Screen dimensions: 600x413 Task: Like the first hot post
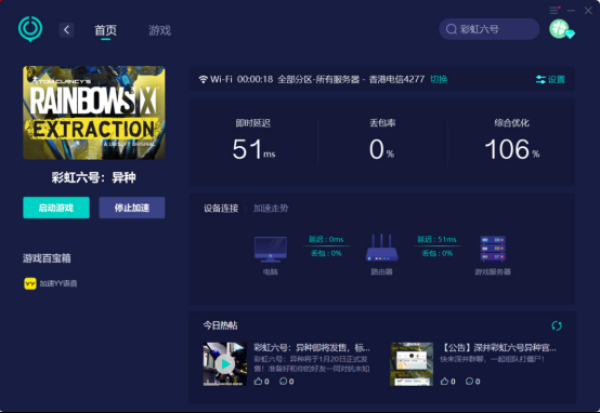tap(258, 382)
